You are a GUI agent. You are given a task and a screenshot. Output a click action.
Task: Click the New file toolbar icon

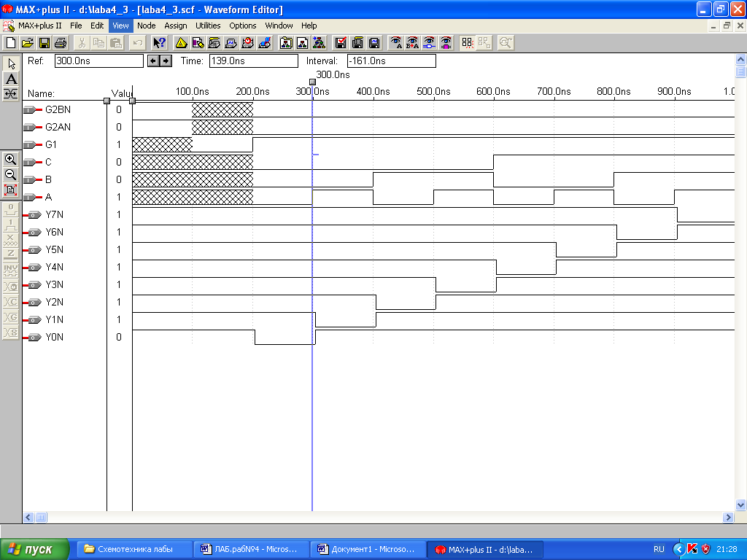coord(10,43)
